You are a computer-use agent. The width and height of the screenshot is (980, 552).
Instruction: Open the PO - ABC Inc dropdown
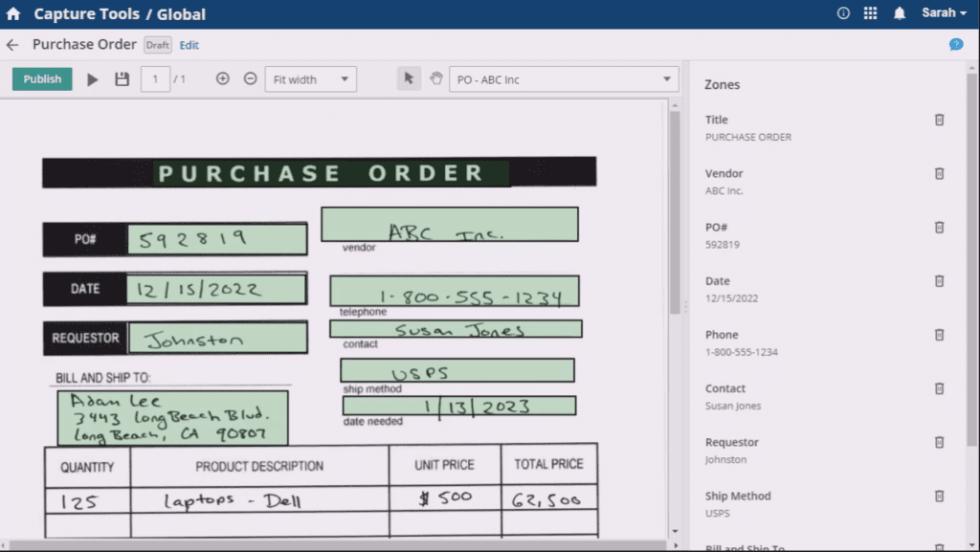564,79
